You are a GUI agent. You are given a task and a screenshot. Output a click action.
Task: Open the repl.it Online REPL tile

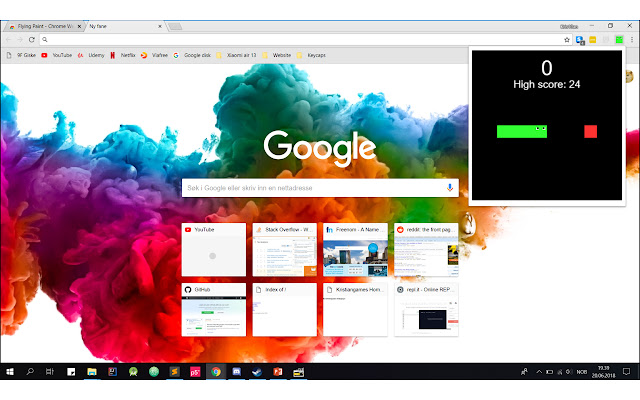pyautogui.click(x=426, y=309)
